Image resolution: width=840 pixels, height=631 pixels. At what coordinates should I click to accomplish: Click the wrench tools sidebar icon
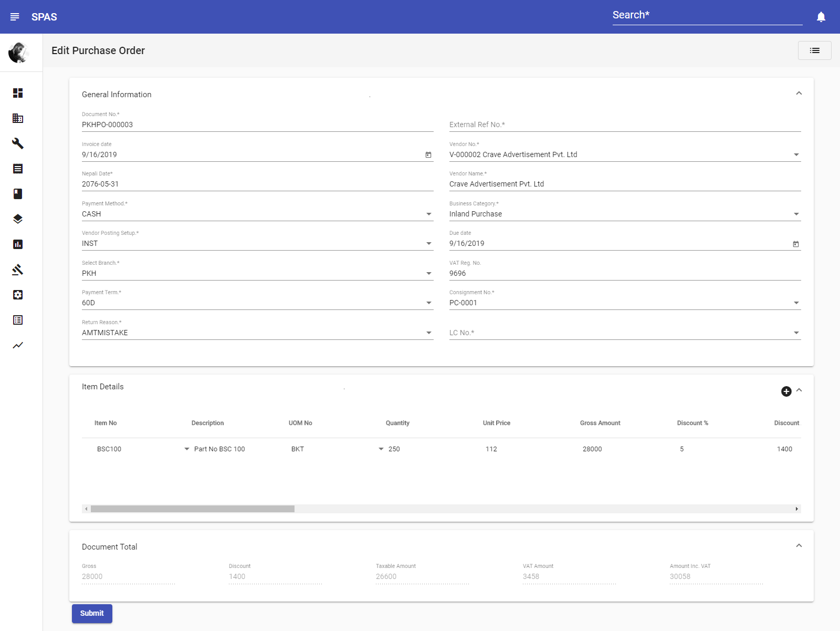[18, 143]
